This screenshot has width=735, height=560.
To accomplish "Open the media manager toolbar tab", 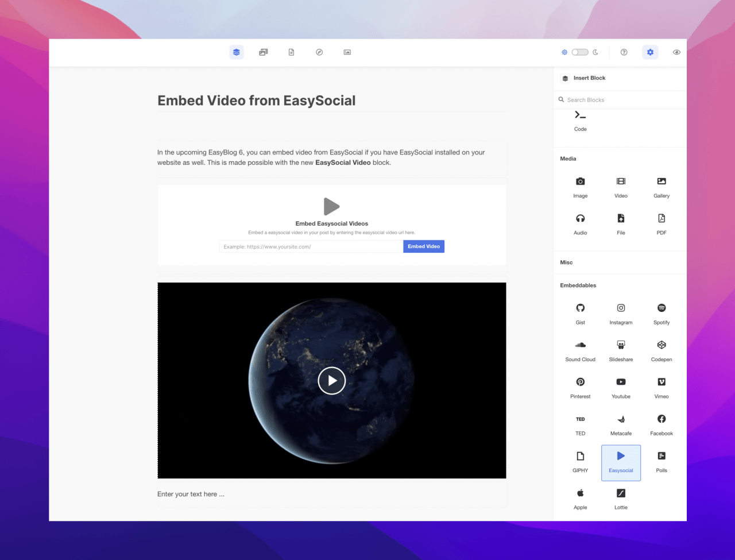I will pyautogui.click(x=264, y=52).
